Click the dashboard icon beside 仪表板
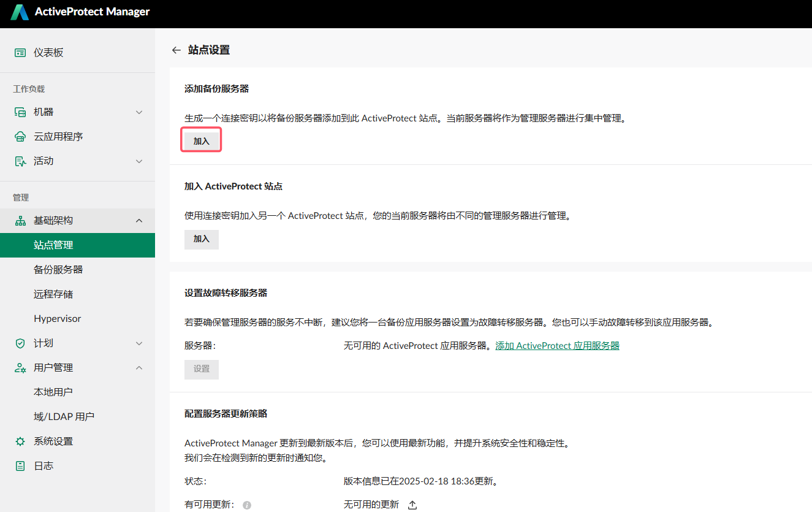 [20, 53]
